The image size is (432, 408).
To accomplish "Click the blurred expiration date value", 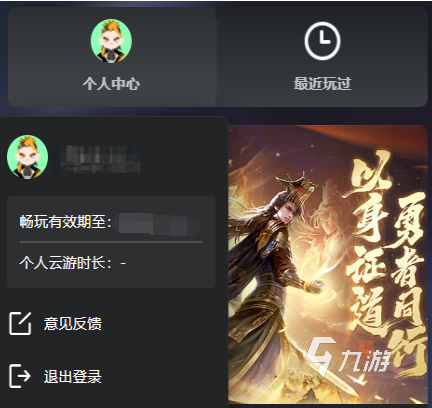I will 157,224.
